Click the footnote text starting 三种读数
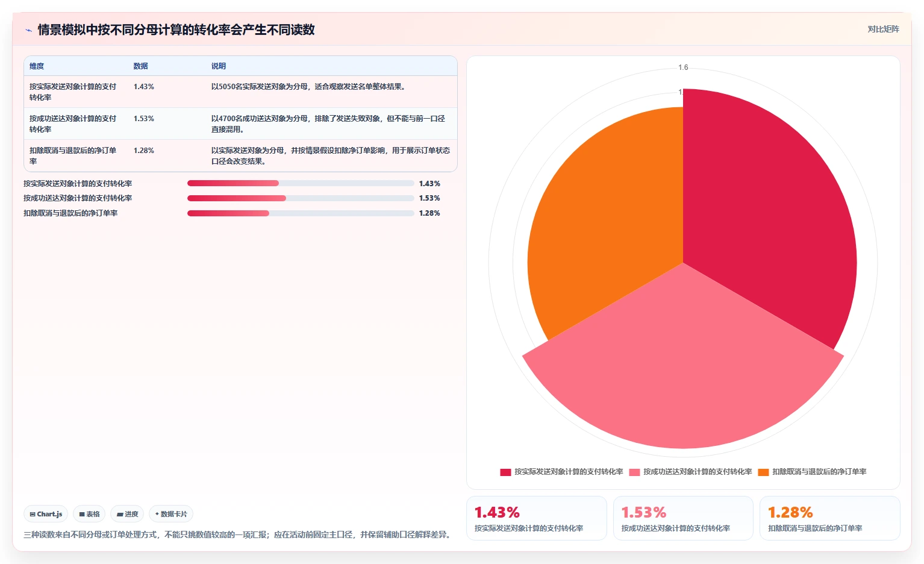Image resolution: width=924 pixels, height=564 pixels. coord(238,534)
